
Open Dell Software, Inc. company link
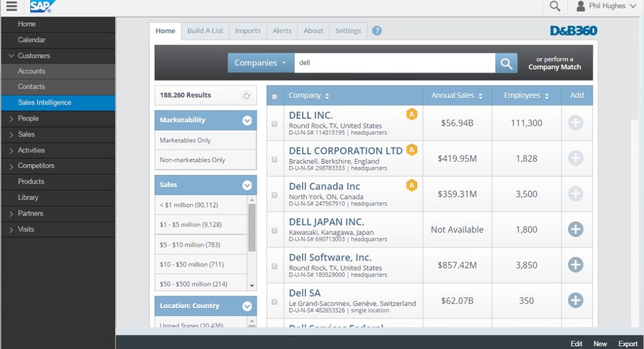(330, 257)
